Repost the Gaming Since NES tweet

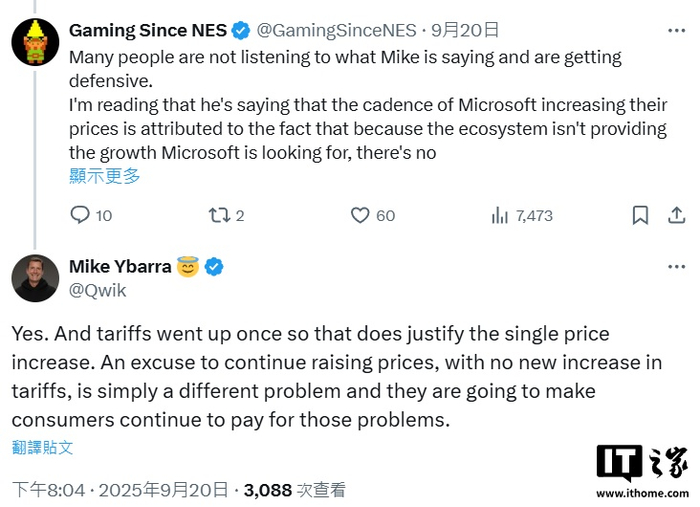coord(218,215)
